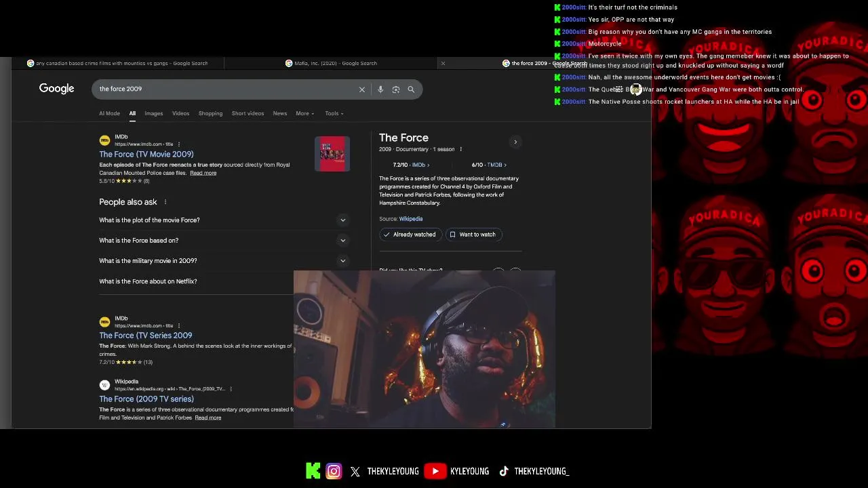
Task: Click the chat message 'Motorcycle'
Action: coord(605,44)
